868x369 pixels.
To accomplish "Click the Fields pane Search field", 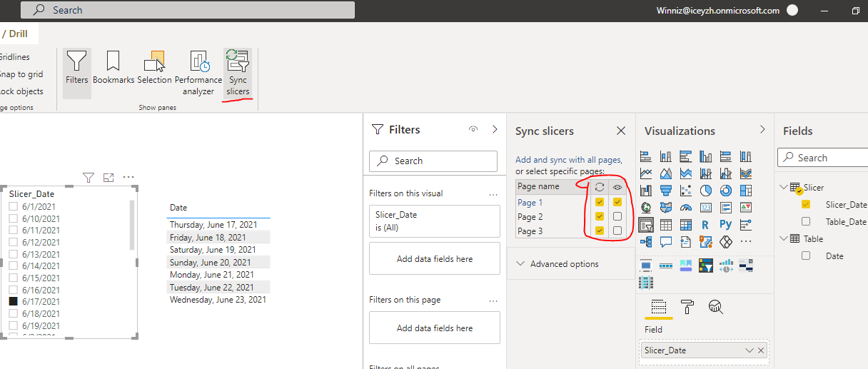I will click(822, 158).
